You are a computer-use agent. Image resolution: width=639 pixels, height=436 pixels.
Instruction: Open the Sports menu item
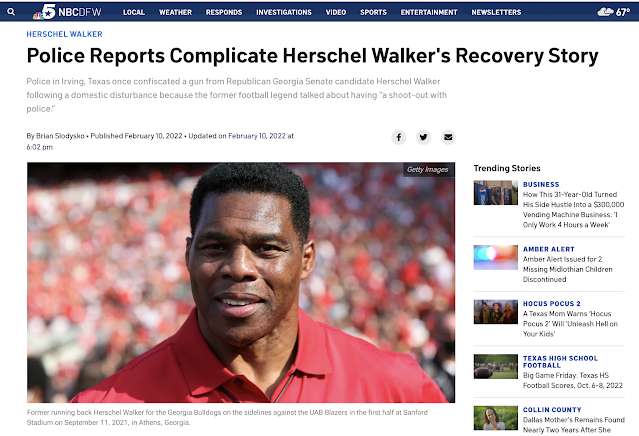[x=373, y=13]
